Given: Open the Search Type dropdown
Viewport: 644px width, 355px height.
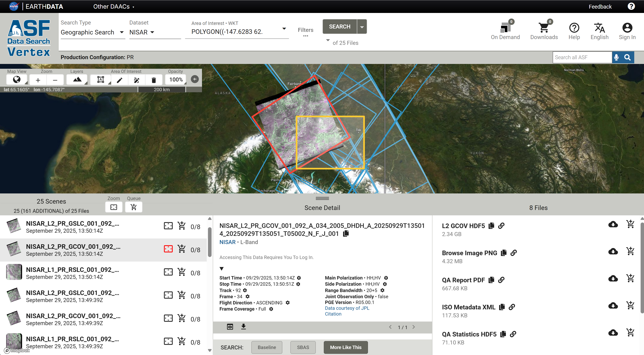Looking at the screenshot, I should point(93,32).
